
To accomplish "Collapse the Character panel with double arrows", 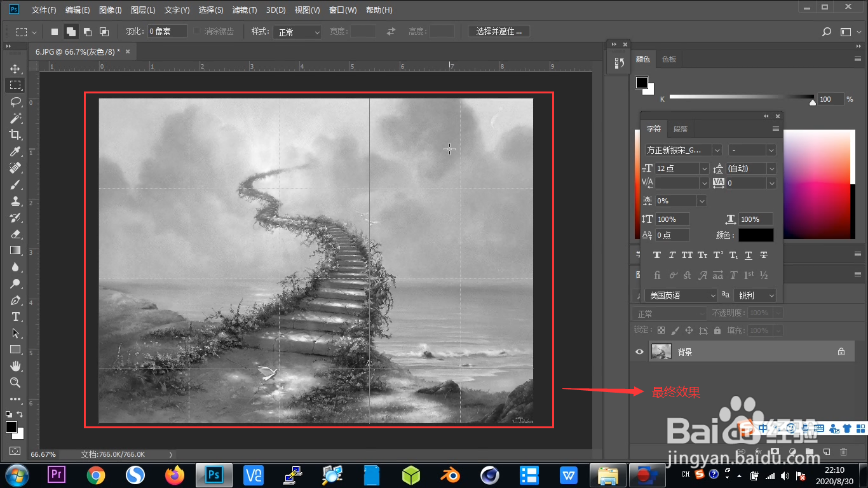I will point(766,116).
